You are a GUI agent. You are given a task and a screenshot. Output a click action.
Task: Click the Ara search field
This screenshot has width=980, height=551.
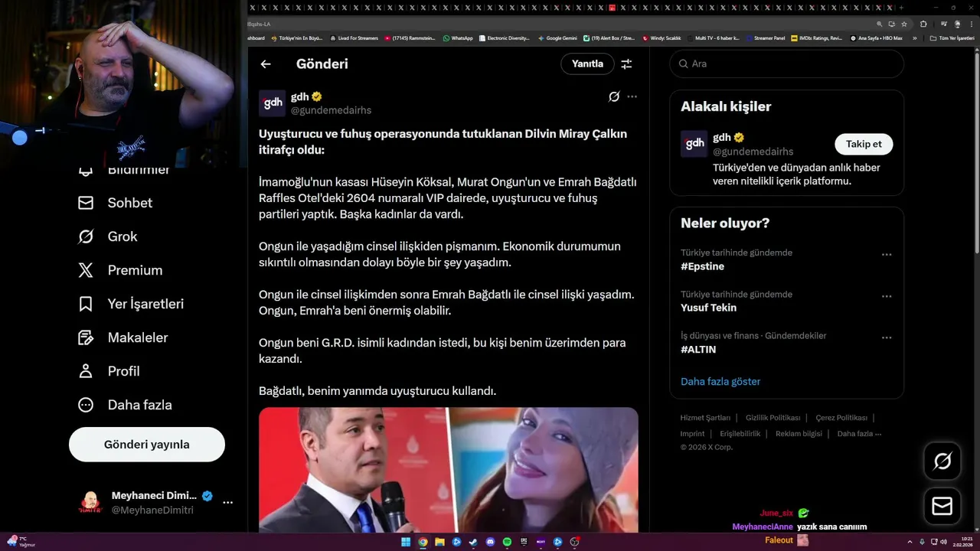pos(786,64)
